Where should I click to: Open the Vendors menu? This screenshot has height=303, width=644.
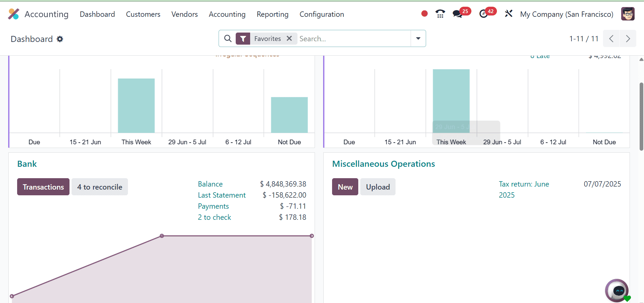(184, 14)
